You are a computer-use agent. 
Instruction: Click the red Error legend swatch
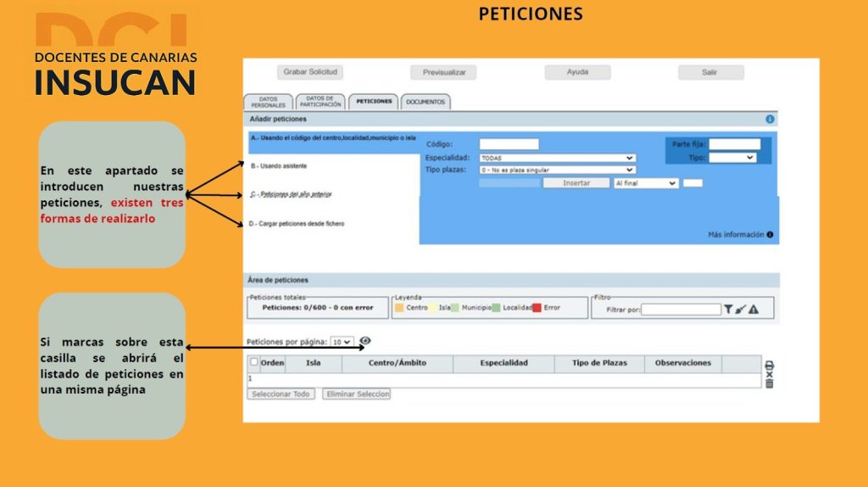pyautogui.click(x=537, y=308)
